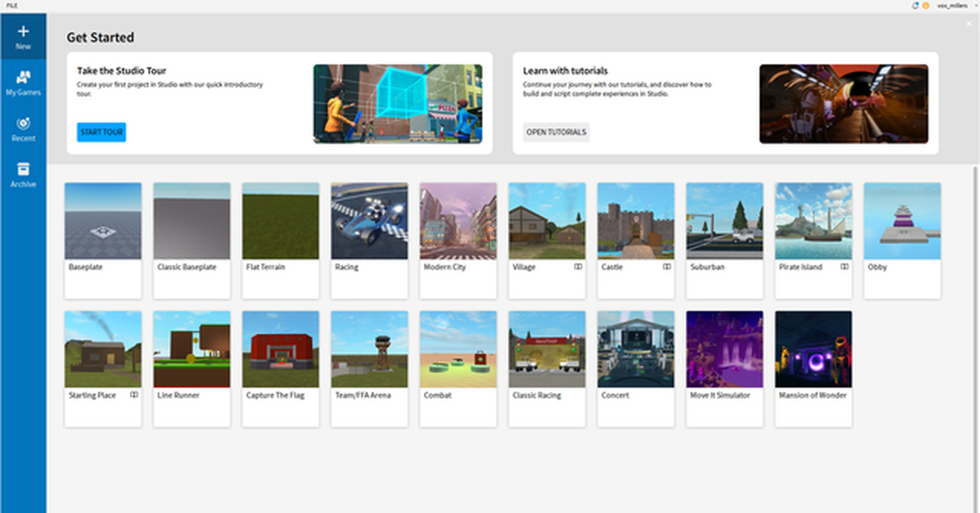Open the Recent projects section
The width and height of the screenshot is (980, 513).
point(23,129)
